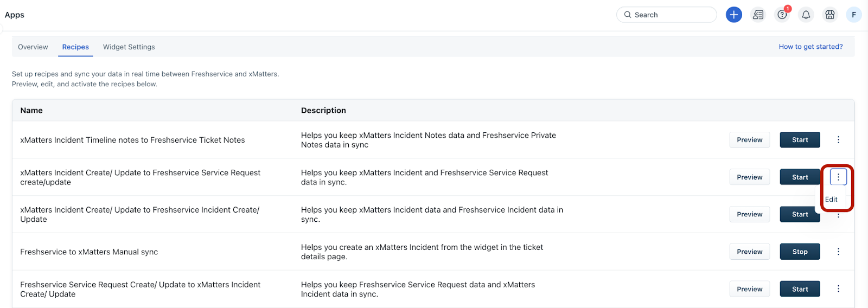Preview the Freshservice to xMatters Manual sync recipe
The height and width of the screenshot is (308, 868).
pos(749,252)
